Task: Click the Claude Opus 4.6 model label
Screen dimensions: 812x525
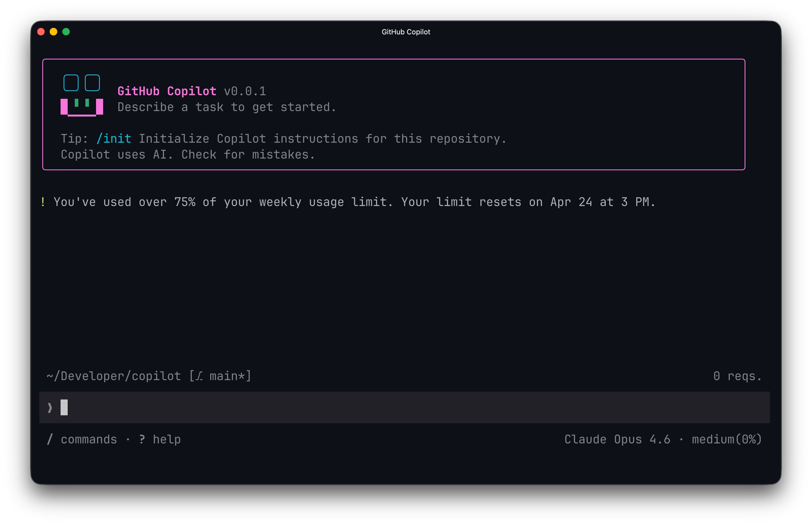Action: pos(617,439)
